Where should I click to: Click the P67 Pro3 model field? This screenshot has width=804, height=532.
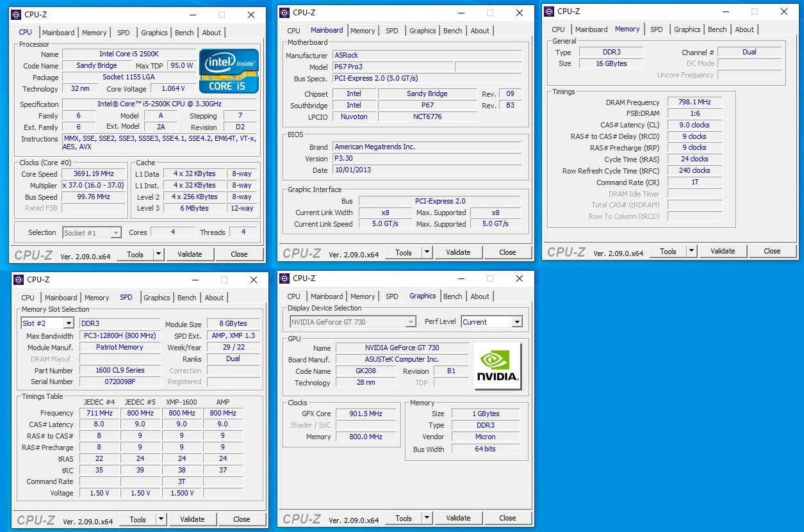click(x=392, y=67)
